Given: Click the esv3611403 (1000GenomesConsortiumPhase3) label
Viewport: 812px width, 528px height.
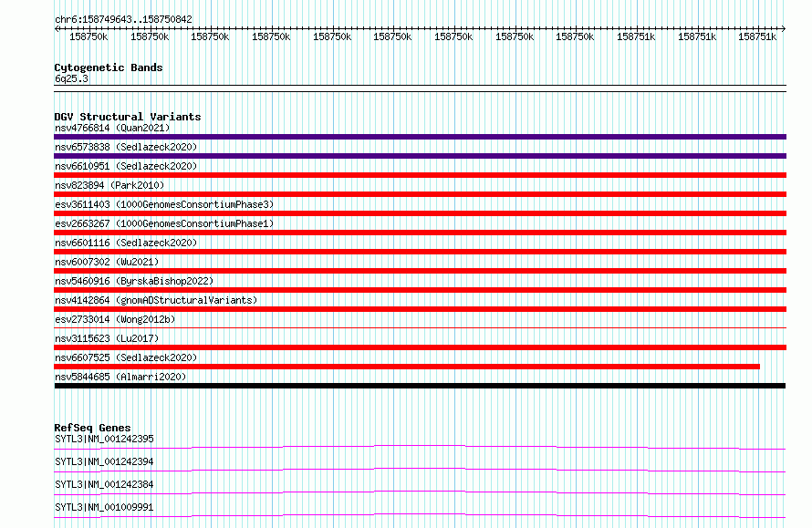Looking at the screenshot, I should tap(164, 204).
